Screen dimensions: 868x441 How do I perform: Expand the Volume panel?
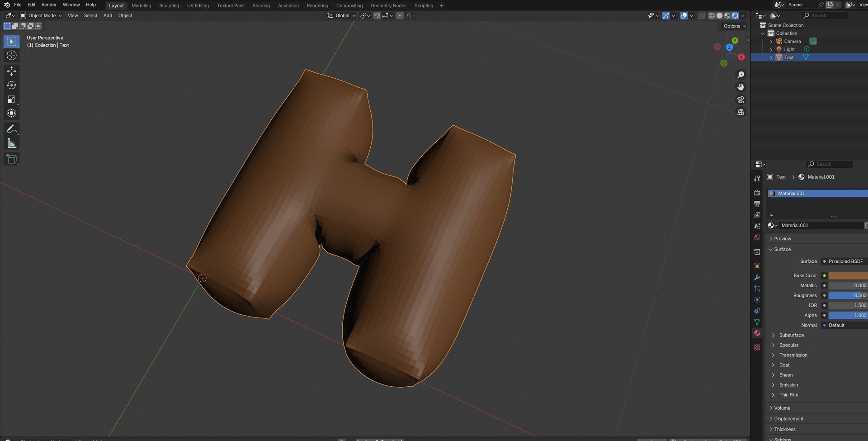[x=782, y=408]
